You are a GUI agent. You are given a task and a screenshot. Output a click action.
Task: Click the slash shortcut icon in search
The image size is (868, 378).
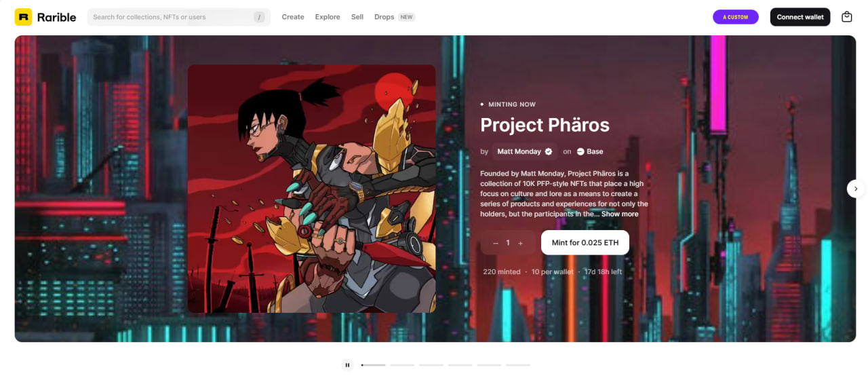(x=259, y=17)
